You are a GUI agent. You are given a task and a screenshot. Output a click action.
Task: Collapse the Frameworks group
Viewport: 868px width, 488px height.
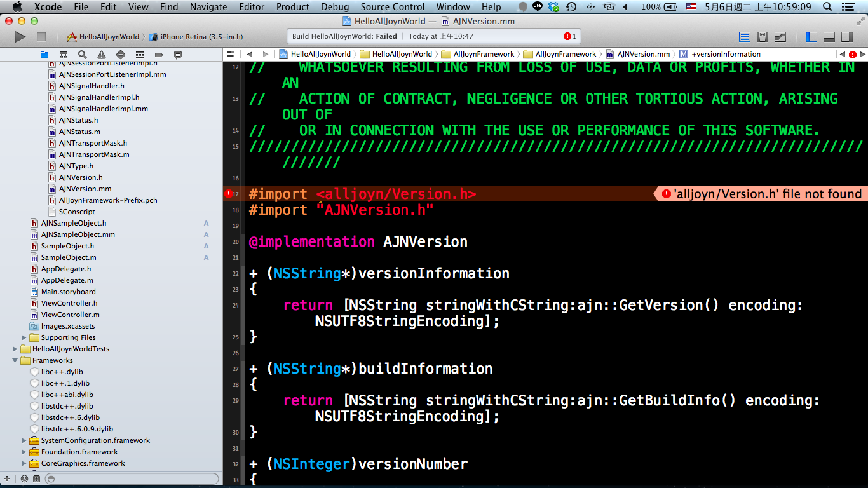pyautogui.click(x=16, y=360)
